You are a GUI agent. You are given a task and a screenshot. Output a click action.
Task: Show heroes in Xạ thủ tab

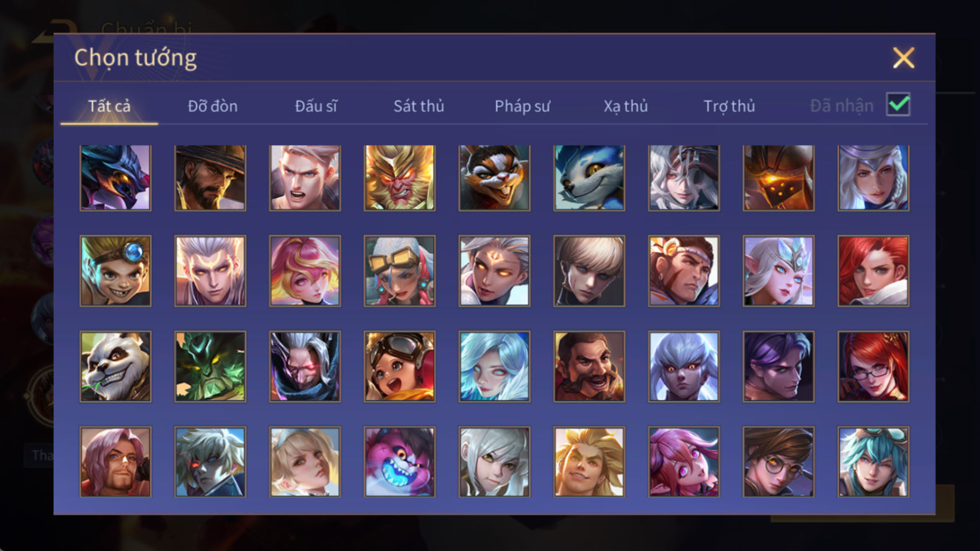[626, 106]
